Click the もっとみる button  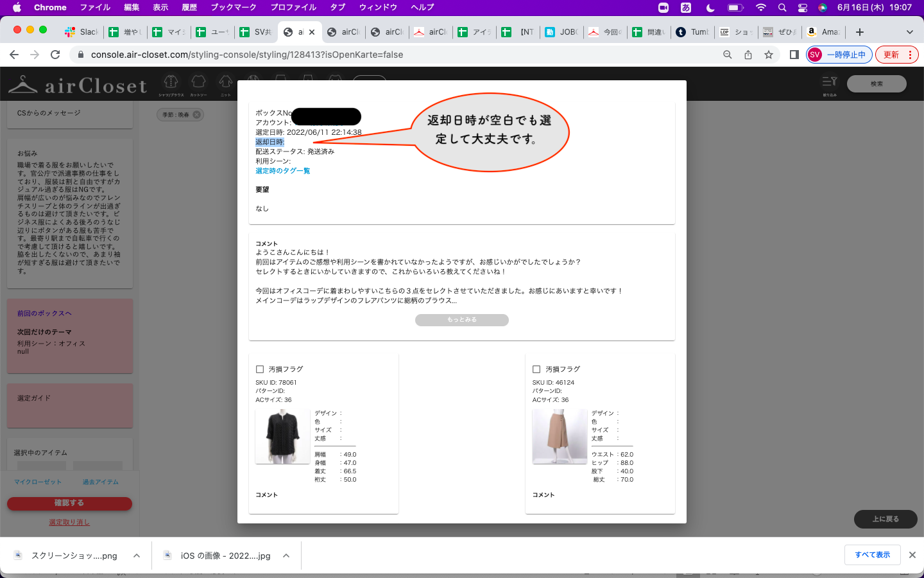[461, 320]
